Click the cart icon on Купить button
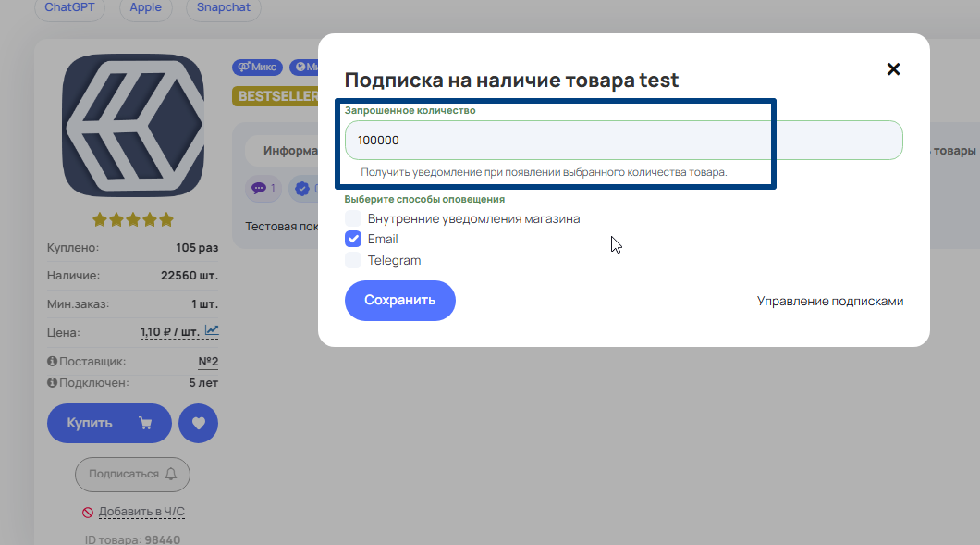Image resolution: width=980 pixels, height=545 pixels. pyautogui.click(x=144, y=422)
